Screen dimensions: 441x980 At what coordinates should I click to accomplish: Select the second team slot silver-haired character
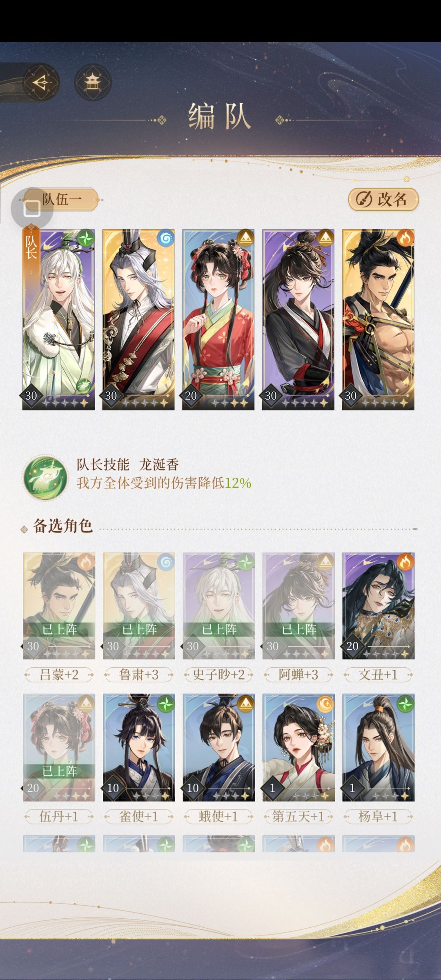click(138, 320)
